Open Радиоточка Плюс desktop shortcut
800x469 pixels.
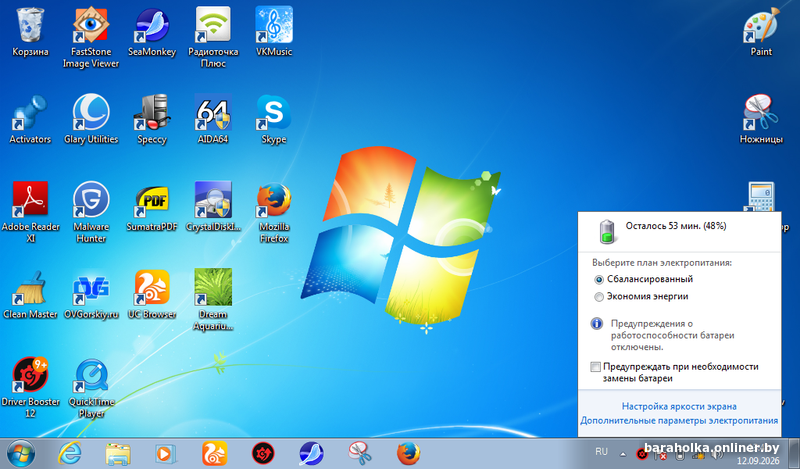point(213,37)
